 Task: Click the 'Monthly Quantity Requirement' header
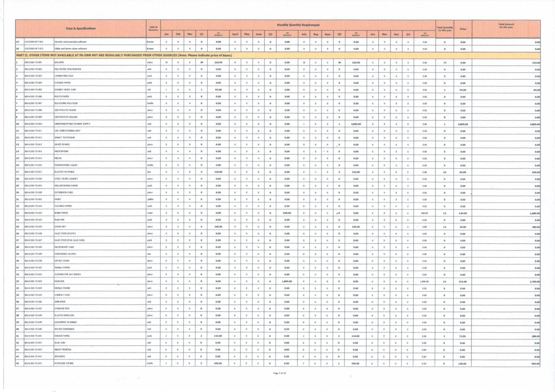click(298, 25)
